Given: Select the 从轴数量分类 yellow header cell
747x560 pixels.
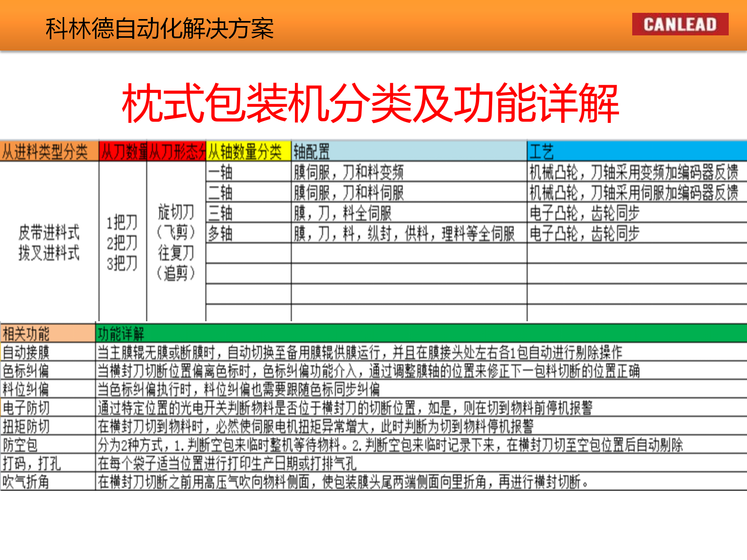Looking at the screenshot, I should point(248,151).
